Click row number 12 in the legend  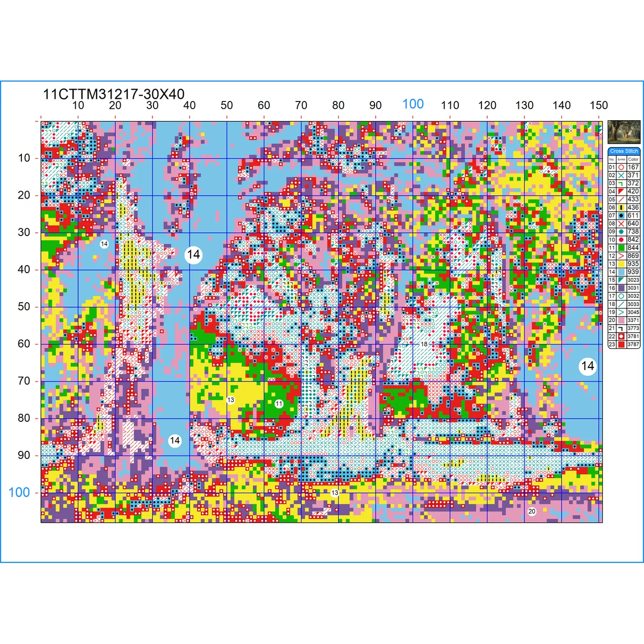612,256
